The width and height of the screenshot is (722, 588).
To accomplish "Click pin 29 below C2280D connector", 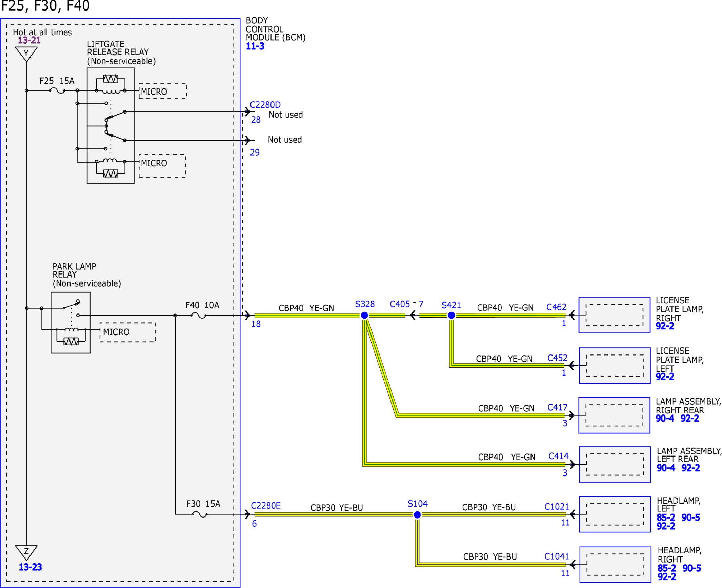I will (x=255, y=153).
